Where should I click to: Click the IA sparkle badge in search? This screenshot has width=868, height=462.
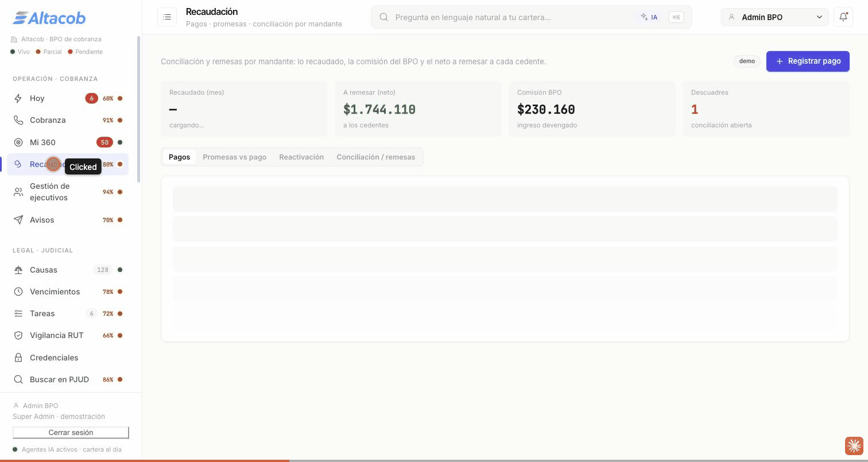(x=649, y=17)
